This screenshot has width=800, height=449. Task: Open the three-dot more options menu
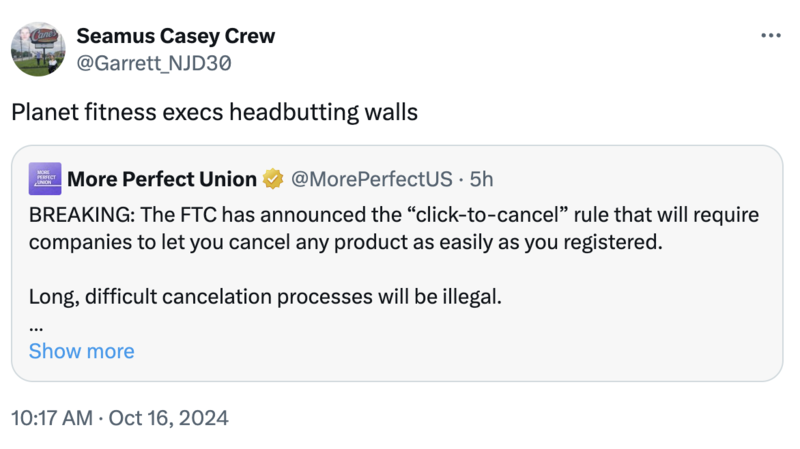(x=771, y=36)
